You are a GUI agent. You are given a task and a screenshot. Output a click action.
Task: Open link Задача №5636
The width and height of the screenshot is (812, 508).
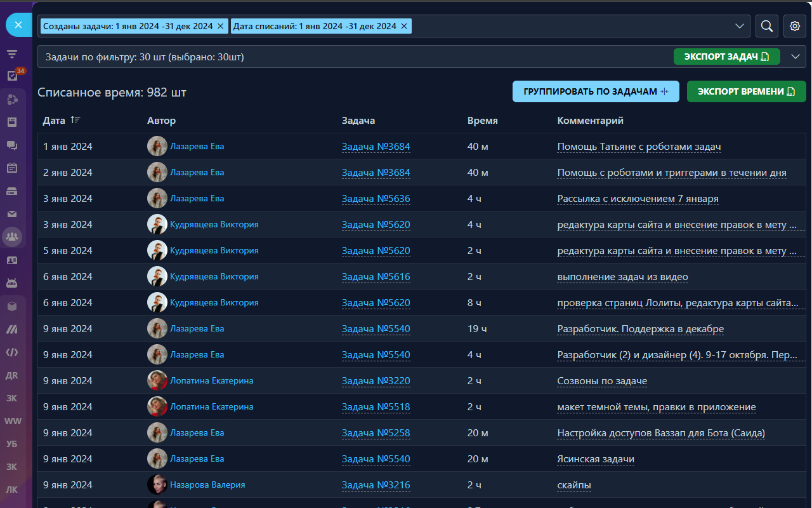coord(376,199)
